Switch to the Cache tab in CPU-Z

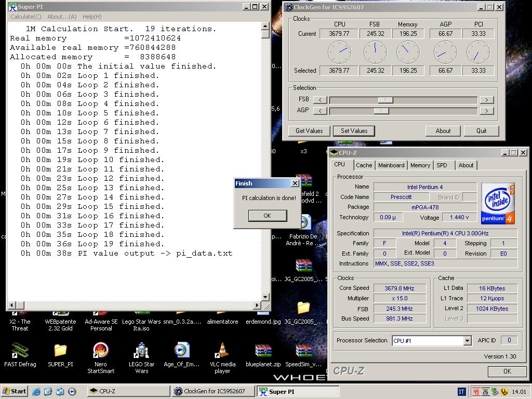click(364, 165)
